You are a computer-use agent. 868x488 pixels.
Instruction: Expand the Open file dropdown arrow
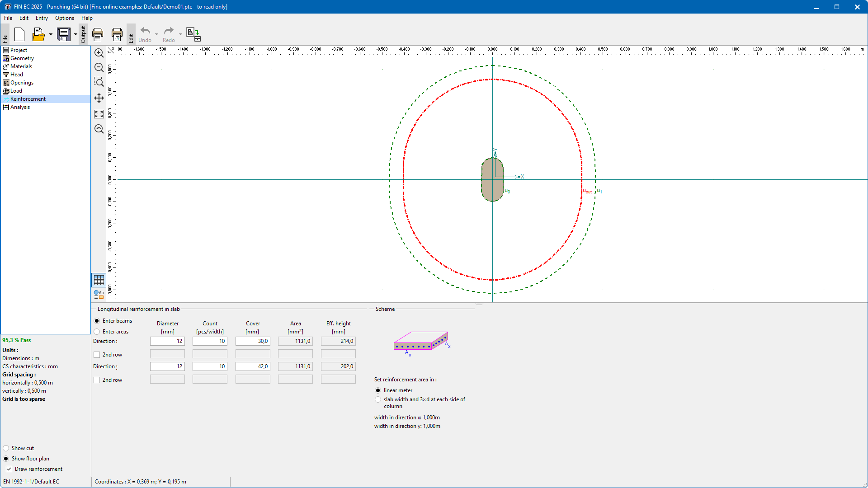51,34
